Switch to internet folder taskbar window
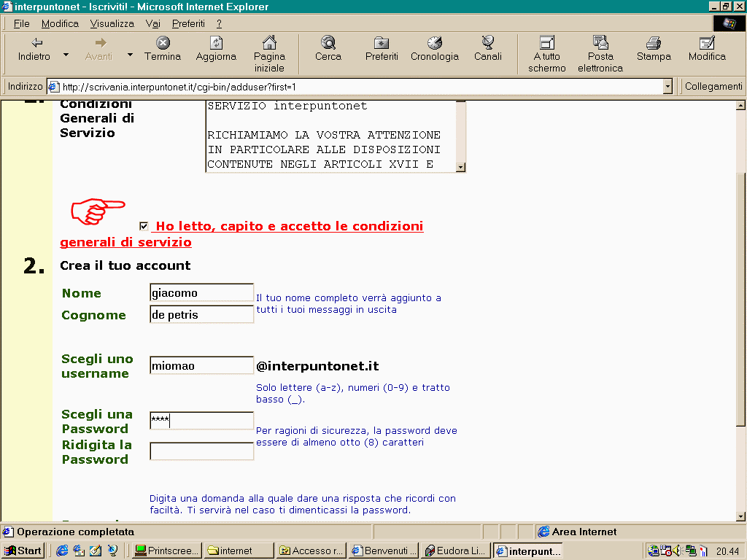The height and width of the screenshot is (560, 747). point(239,551)
